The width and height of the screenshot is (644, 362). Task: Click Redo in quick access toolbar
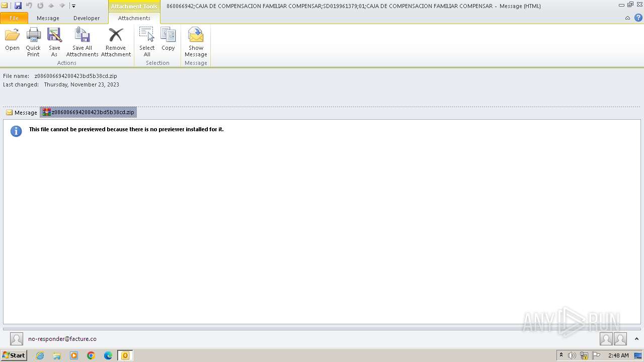[x=40, y=6]
